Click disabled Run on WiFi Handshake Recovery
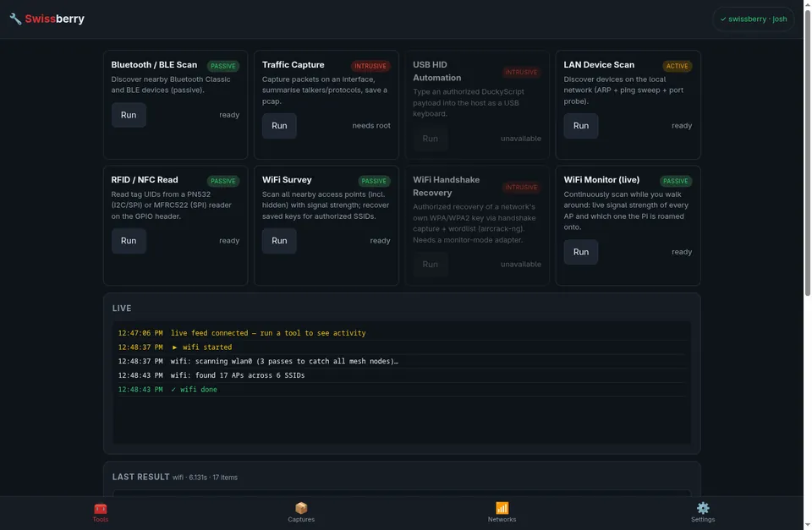812x530 pixels. 430,265
